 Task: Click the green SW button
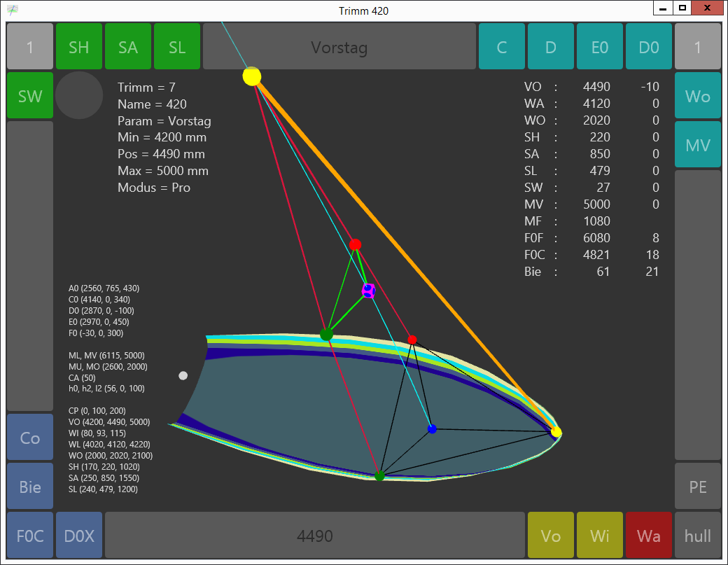tap(30, 96)
